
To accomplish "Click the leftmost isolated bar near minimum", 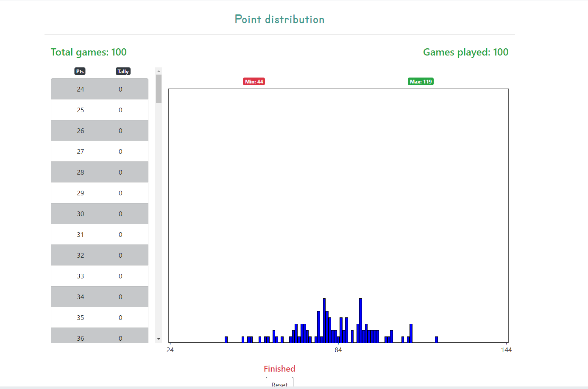I will tap(226, 339).
